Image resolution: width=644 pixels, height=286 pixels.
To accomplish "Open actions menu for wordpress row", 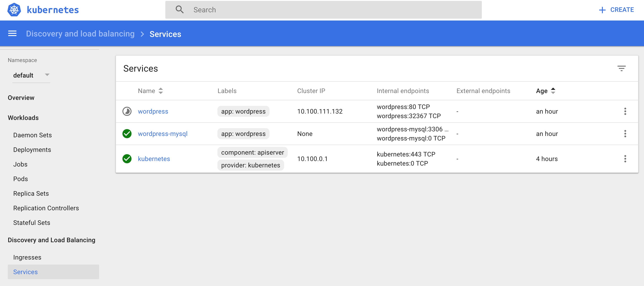I will pyautogui.click(x=625, y=111).
